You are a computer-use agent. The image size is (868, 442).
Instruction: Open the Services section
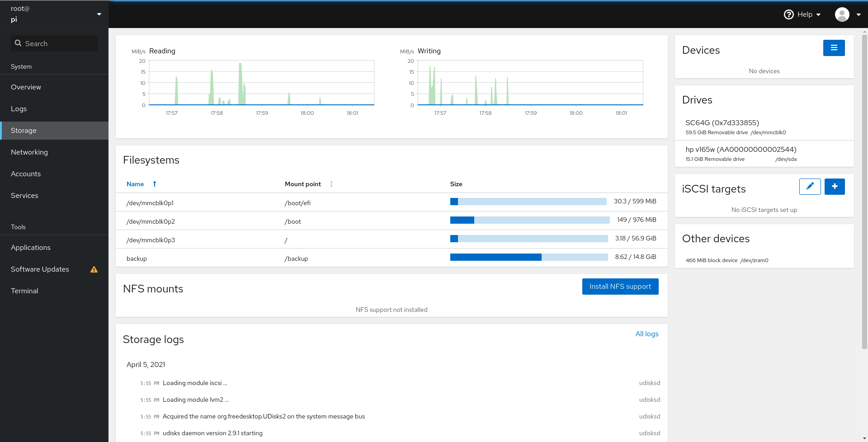(x=24, y=196)
